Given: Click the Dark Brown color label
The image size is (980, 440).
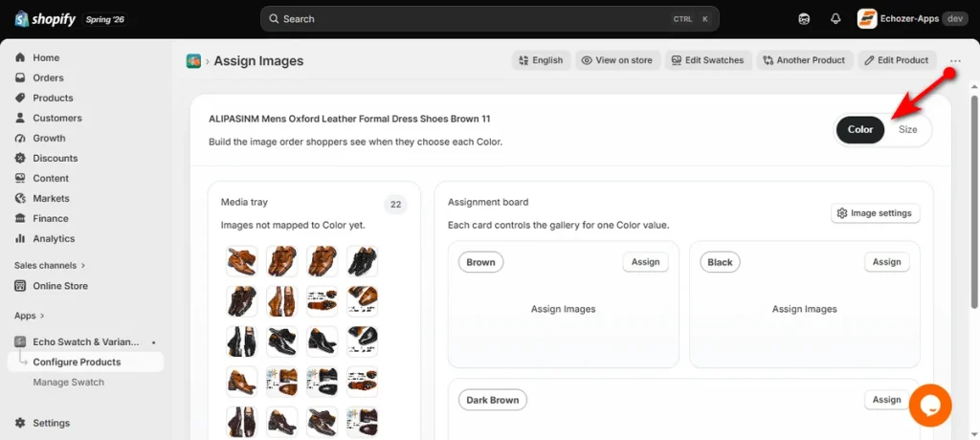Looking at the screenshot, I should click(493, 400).
